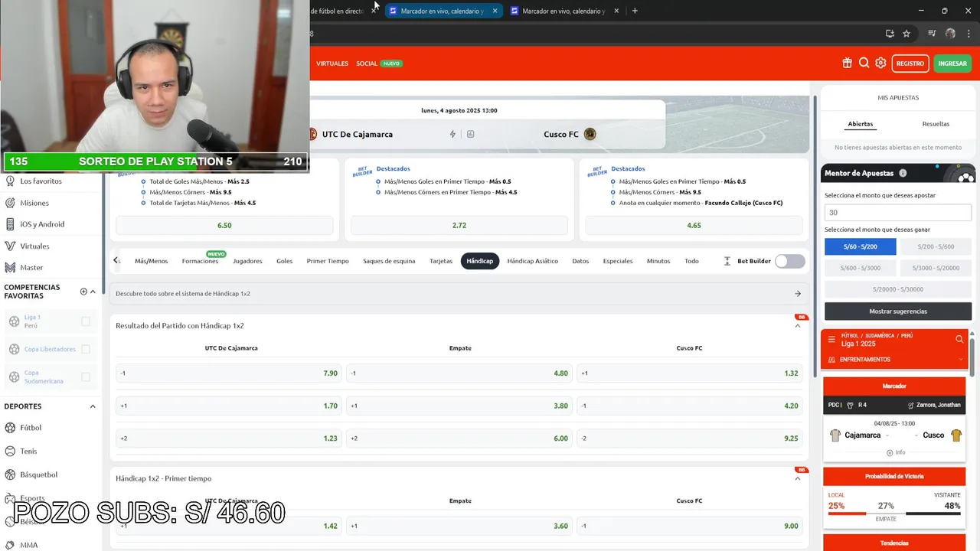Click the browser bookmark star icon
980x551 pixels.
tap(906, 34)
